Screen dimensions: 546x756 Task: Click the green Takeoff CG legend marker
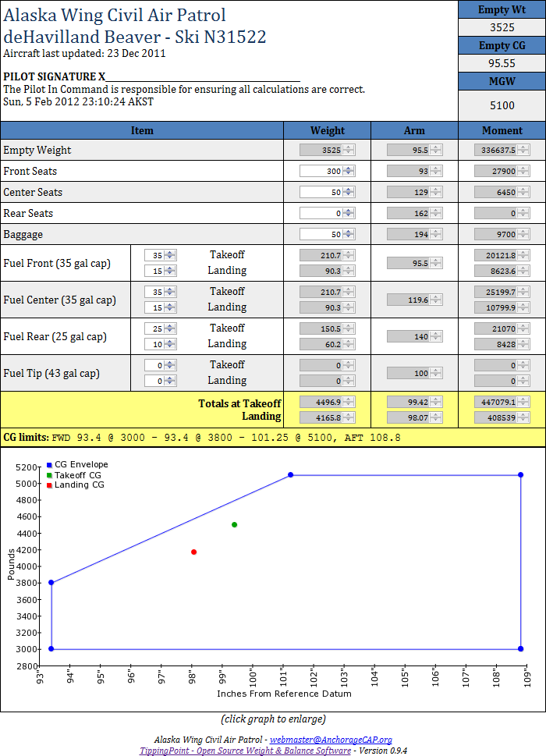coord(49,475)
